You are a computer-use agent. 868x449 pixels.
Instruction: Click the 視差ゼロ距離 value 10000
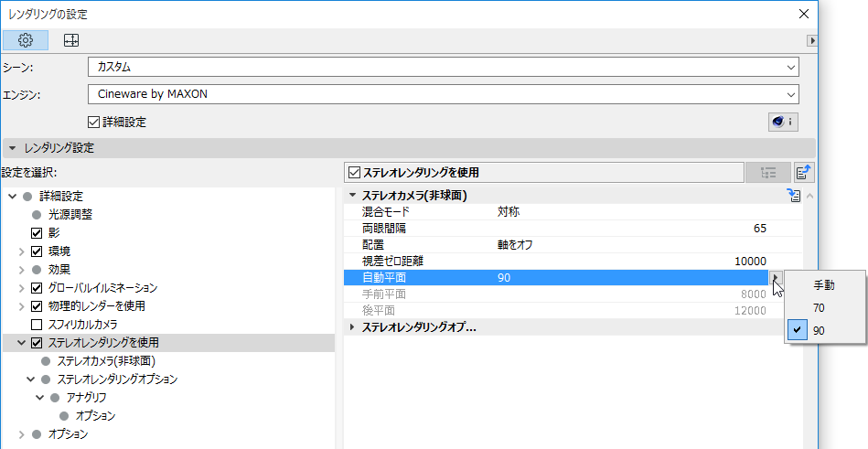(x=750, y=262)
